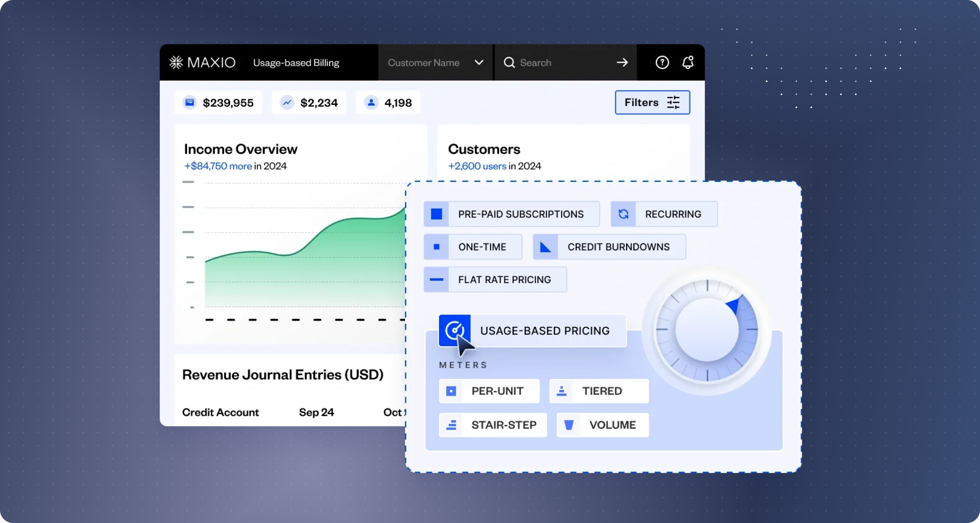Click the user icon beside 4,198
This screenshot has height=523, width=980.
(371, 102)
